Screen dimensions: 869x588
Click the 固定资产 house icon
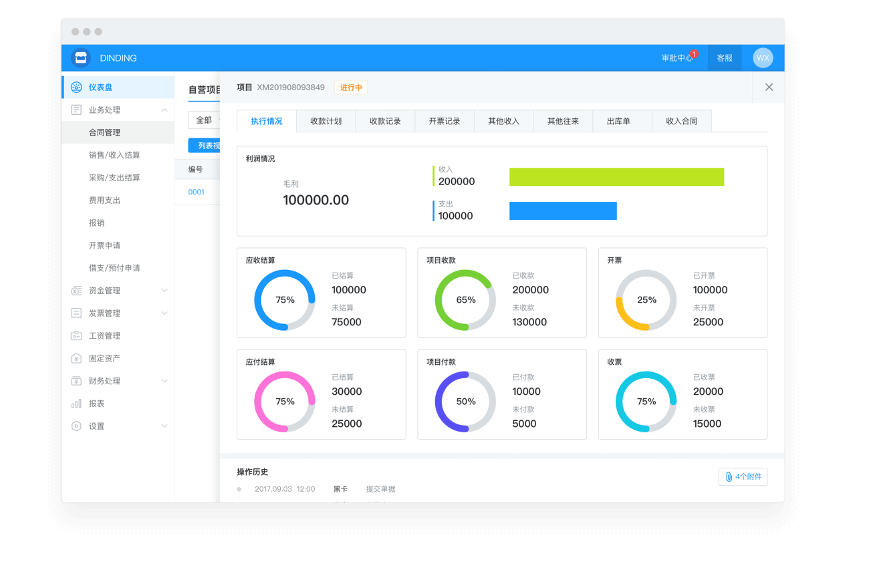pyautogui.click(x=76, y=358)
